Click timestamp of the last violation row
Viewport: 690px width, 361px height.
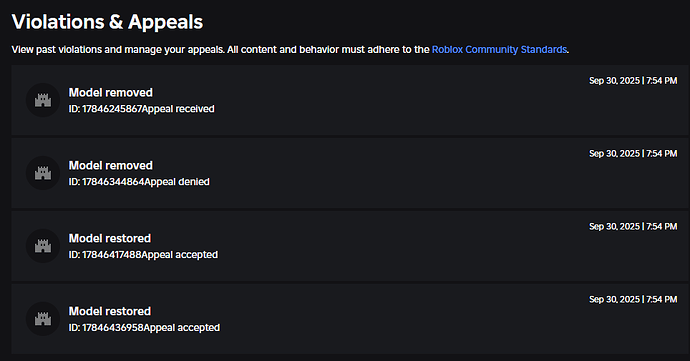[633, 299]
